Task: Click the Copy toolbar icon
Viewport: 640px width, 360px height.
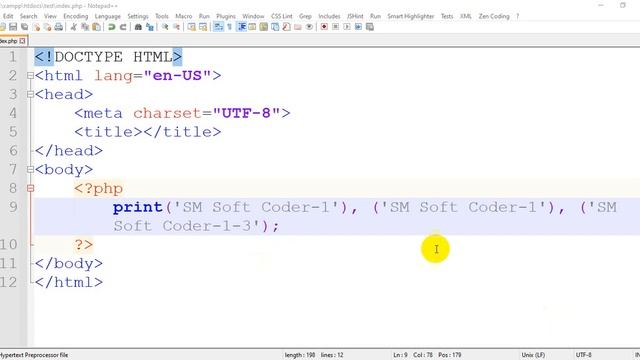Action: tap(85, 27)
